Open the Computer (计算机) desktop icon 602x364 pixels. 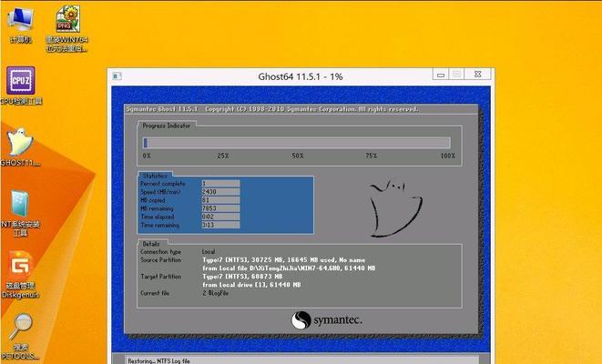pos(21,25)
